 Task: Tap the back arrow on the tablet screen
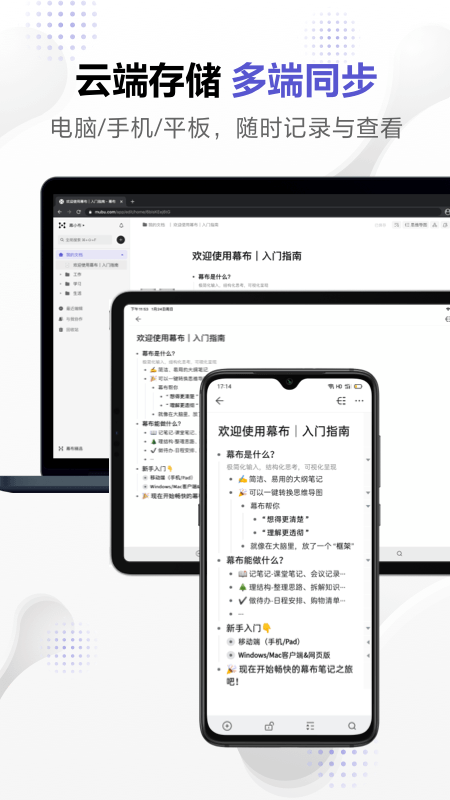(138, 319)
